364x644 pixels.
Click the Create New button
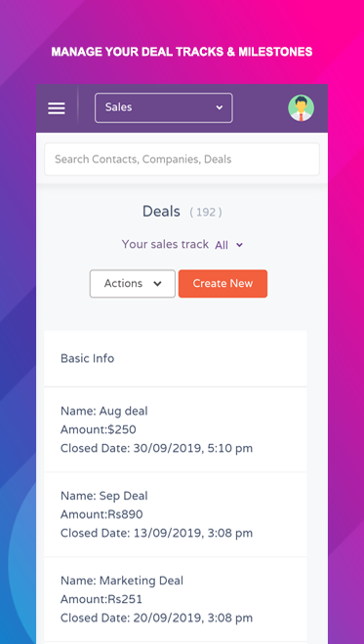coord(222,283)
